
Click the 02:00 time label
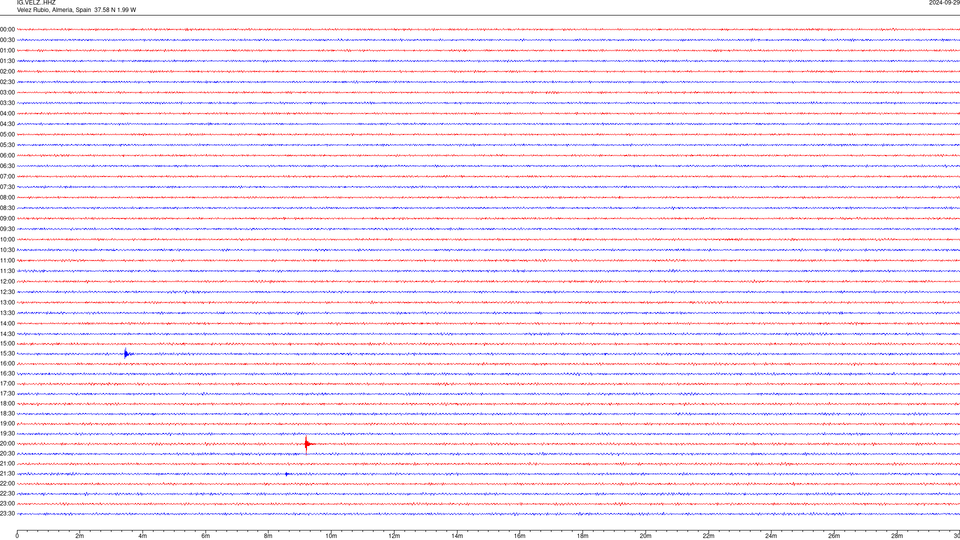[7, 72]
